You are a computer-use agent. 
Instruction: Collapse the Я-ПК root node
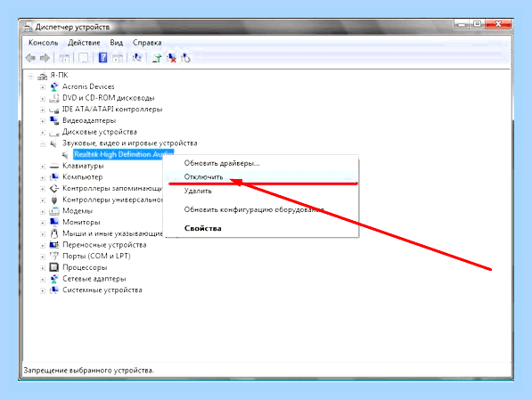coord(31,77)
